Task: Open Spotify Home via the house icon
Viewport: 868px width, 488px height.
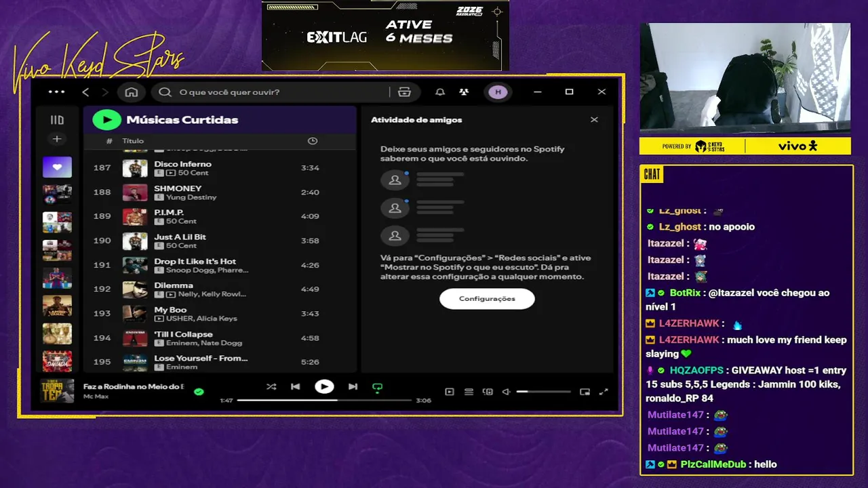Action: 132,92
